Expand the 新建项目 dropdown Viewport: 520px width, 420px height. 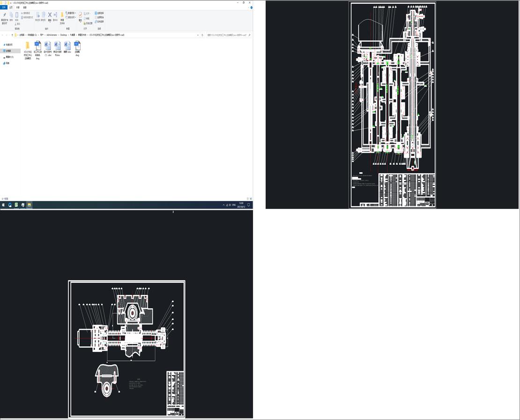click(x=75, y=13)
